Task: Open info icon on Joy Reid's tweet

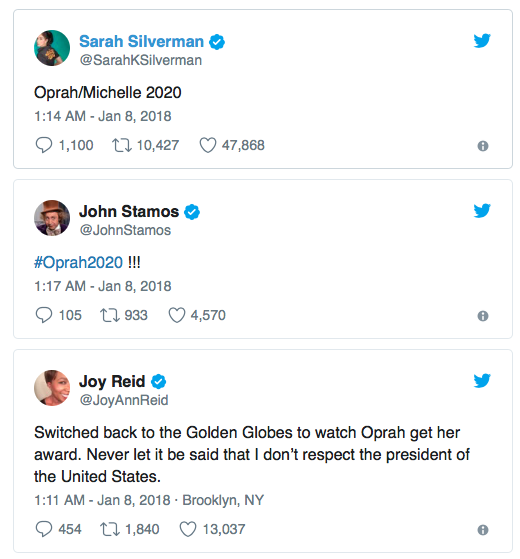Action: point(483,530)
